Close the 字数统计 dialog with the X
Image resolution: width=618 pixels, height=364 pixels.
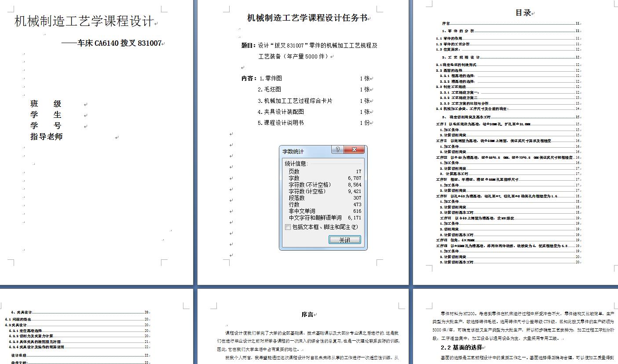354,149
